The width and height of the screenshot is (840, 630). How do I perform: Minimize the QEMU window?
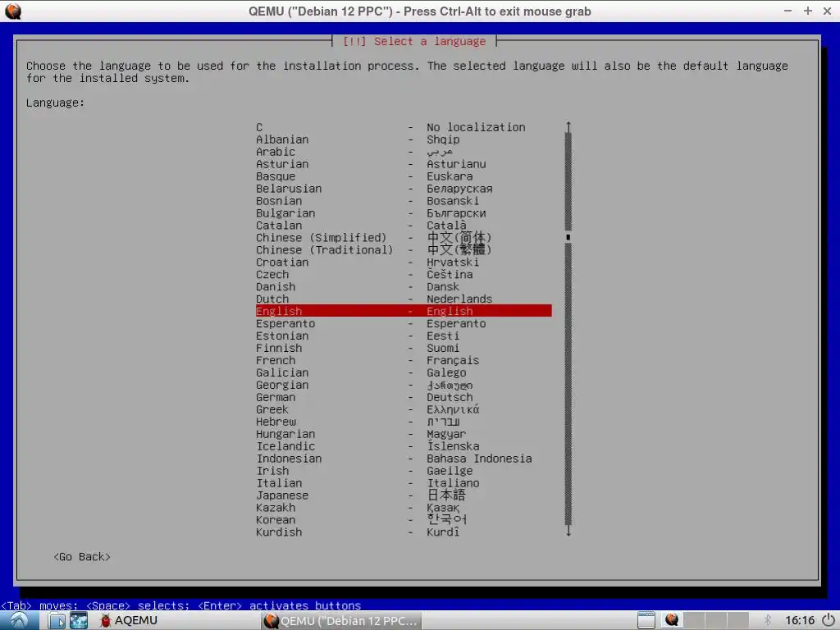(x=788, y=11)
